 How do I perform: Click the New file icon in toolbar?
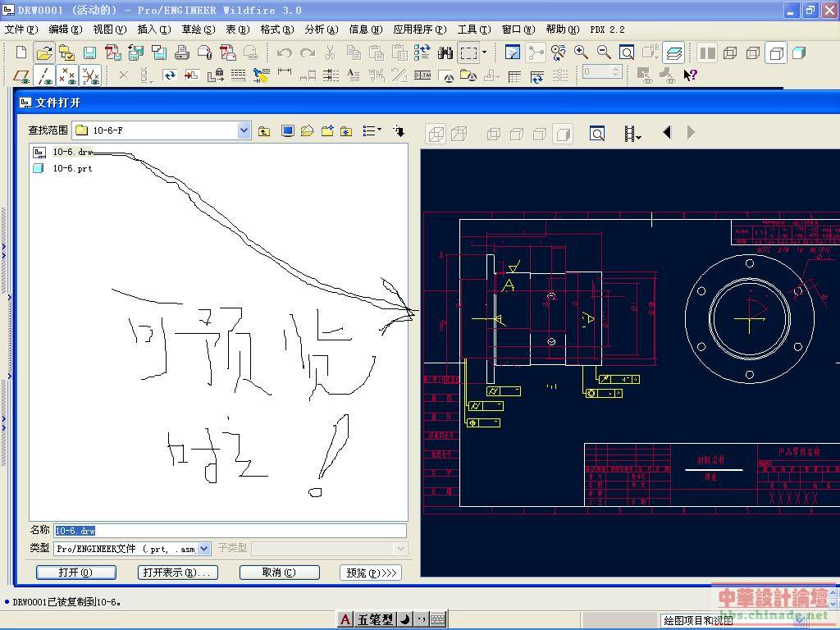(x=21, y=52)
